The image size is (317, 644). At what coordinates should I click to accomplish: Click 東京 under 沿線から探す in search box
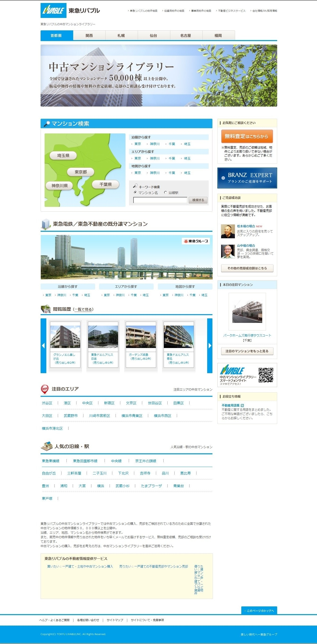tap(137, 144)
